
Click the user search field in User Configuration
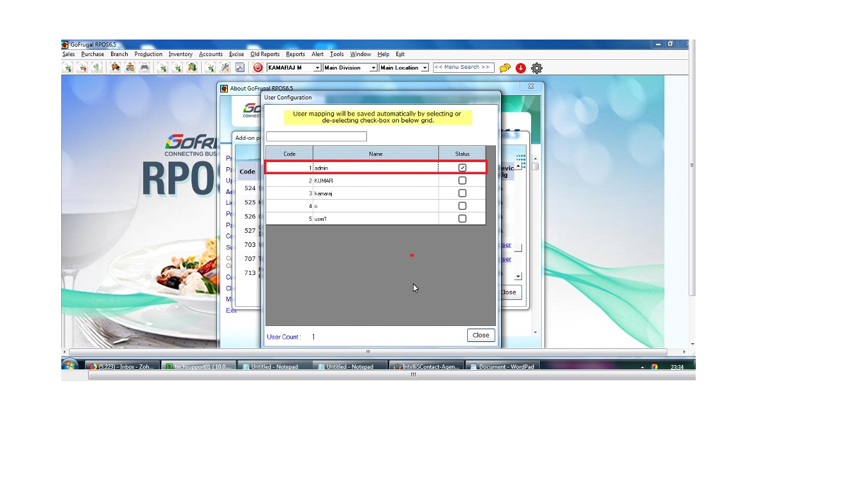[x=317, y=137]
